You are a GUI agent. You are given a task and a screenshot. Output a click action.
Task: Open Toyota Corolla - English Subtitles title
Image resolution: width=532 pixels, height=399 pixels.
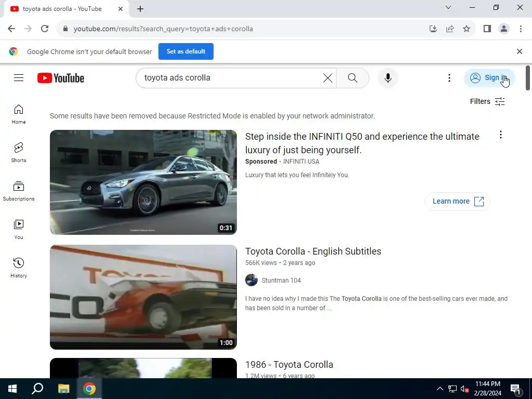[x=313, y=251]
